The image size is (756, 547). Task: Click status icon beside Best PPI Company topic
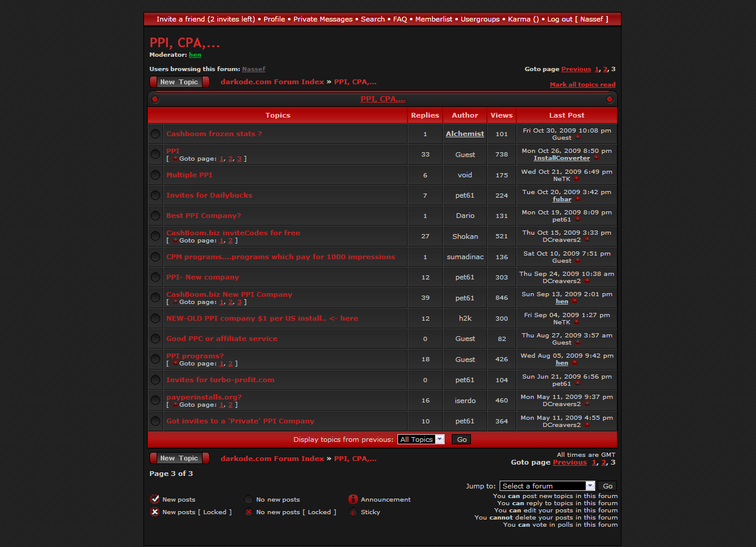pyautogui.click(x=155, y=216)
